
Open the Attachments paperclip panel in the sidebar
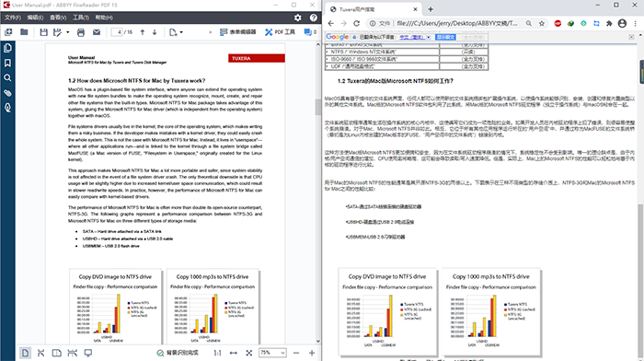click(x=7, y=93)
